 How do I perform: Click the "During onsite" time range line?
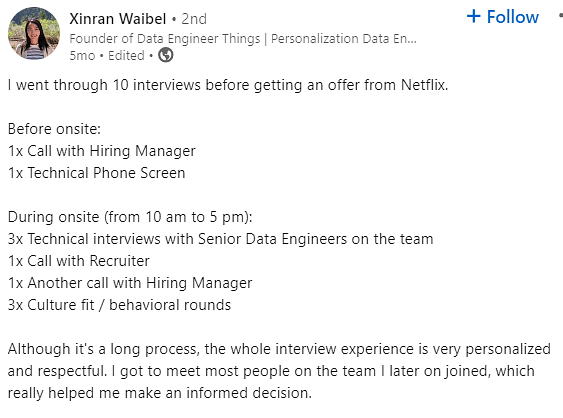130,217
